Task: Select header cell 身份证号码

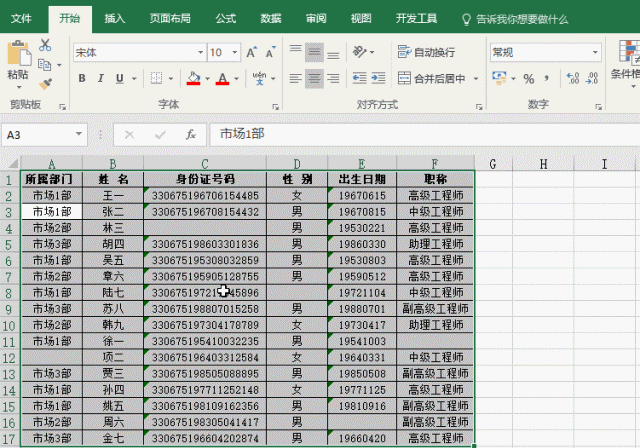Action: tap(205, 179)
